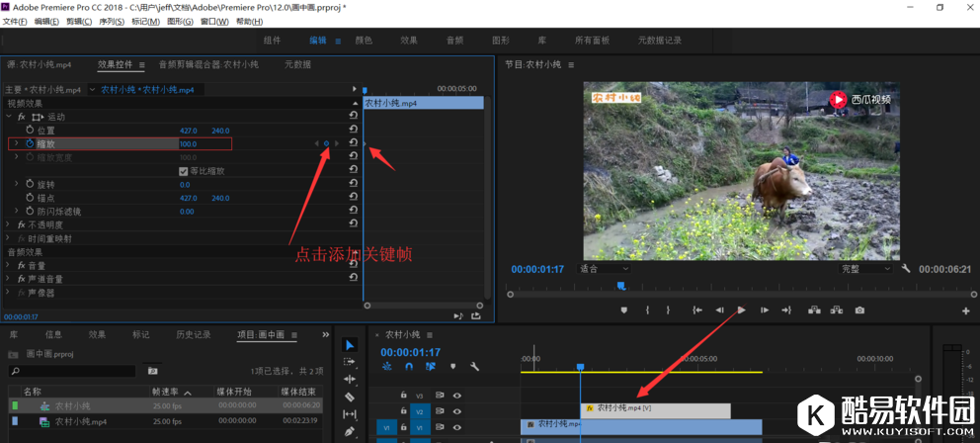Open timeline wrench display settings
The image size is (980, 443).
pyautogui.click(x=474, y=367)
